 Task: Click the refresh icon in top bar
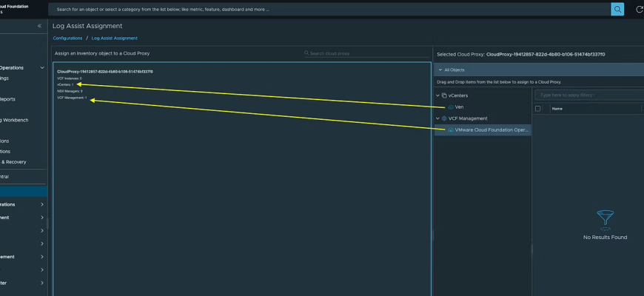click(x=640, y=10)
